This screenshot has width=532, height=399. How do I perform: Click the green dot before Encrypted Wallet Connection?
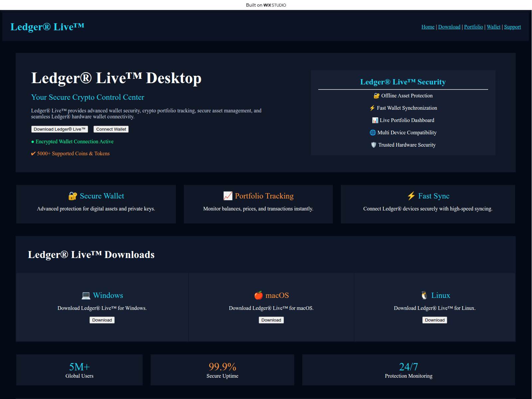[33, 142]
